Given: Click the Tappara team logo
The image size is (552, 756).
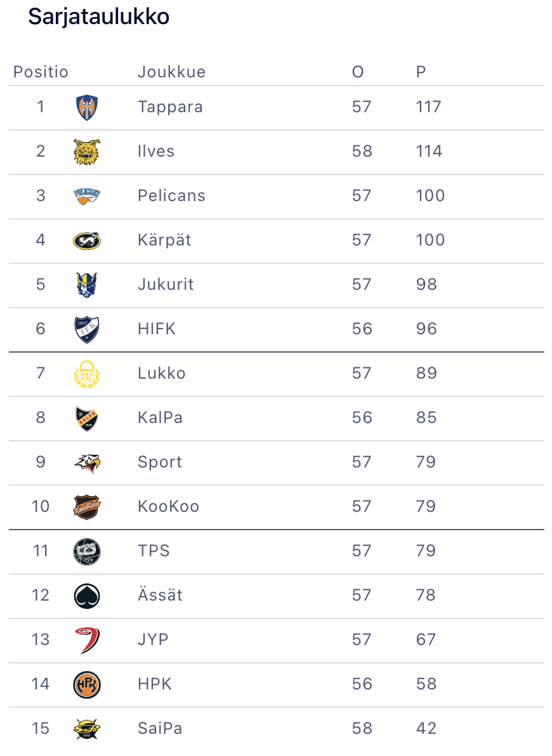Looking at the screenshot, I should pos(87,107).
